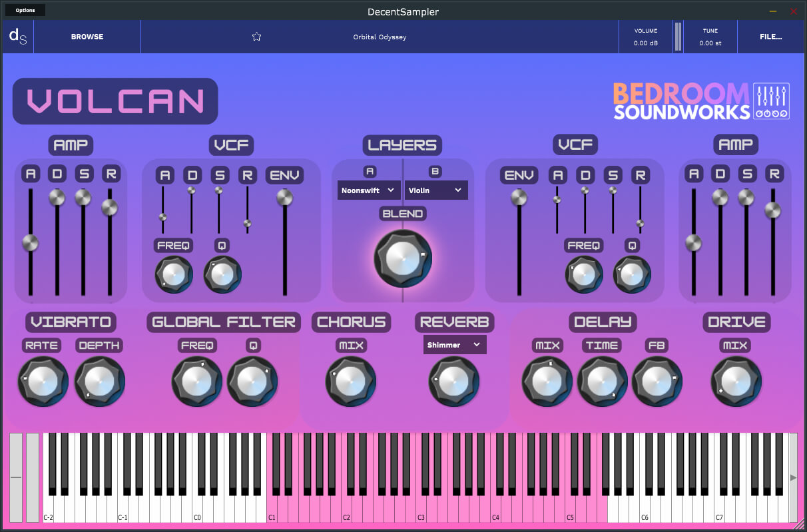Click the left AMP release slider handle
The width and height of the screenshot is (807, 532).
(x=110, y=208)
